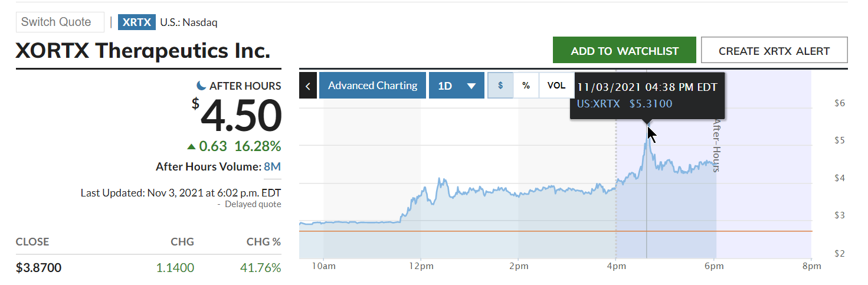
Task: Focus the Switch Quote input box
Action: coord(60,22)
